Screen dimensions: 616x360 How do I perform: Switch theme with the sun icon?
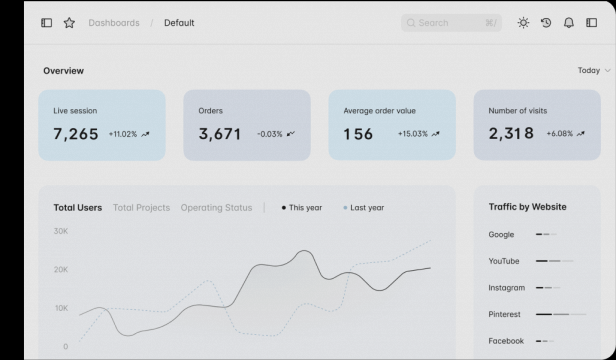coord(523,23)
